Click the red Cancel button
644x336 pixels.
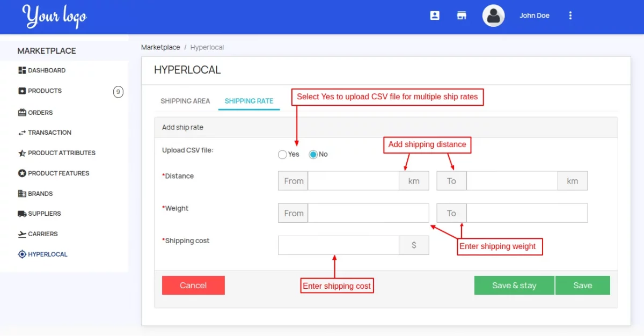[x=193, y=286]
